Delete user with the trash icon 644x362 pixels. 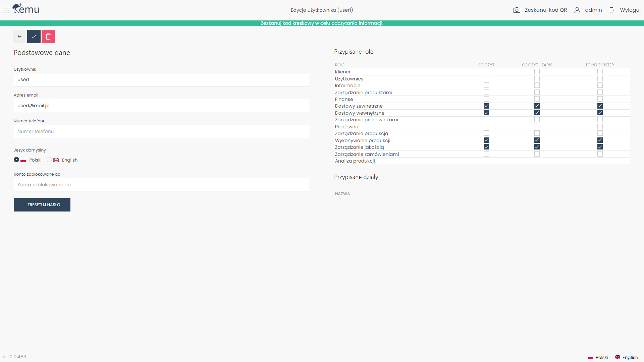tap(48, 37)
